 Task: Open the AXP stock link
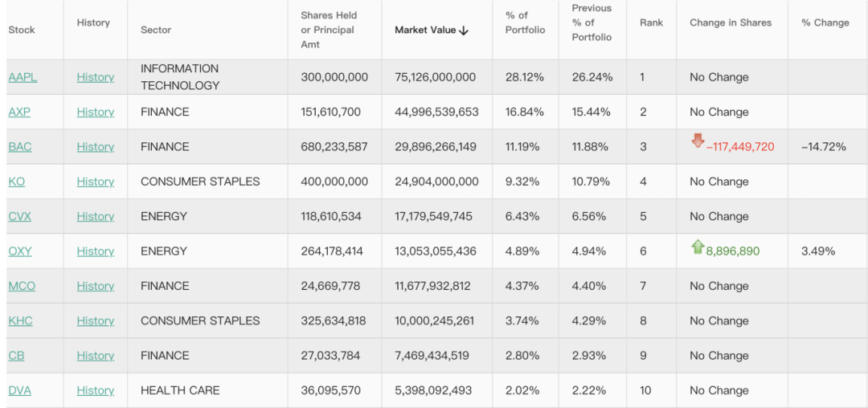pyautogui.click(x=19, y=112)
